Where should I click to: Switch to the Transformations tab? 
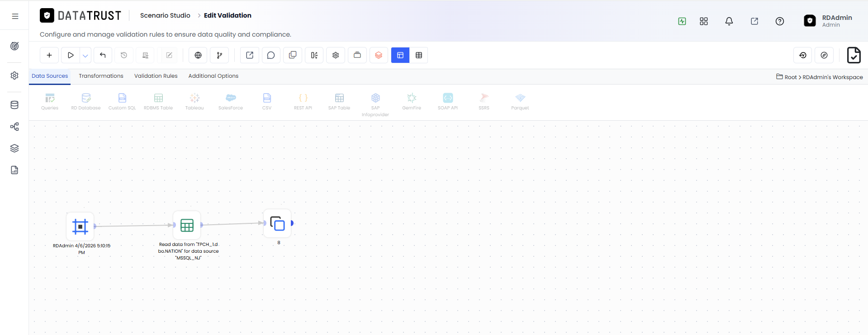pos(101,76)
